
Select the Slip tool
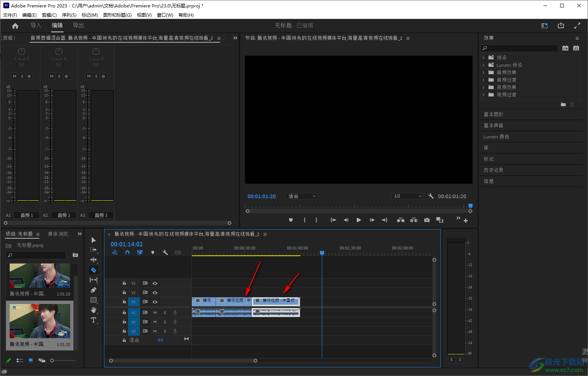point(94,280)
